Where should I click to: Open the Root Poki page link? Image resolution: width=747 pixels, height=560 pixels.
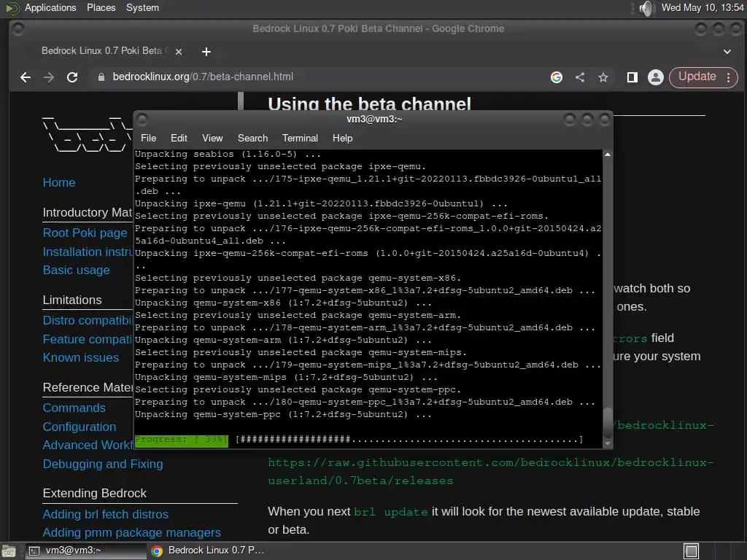tap(85, 233)
